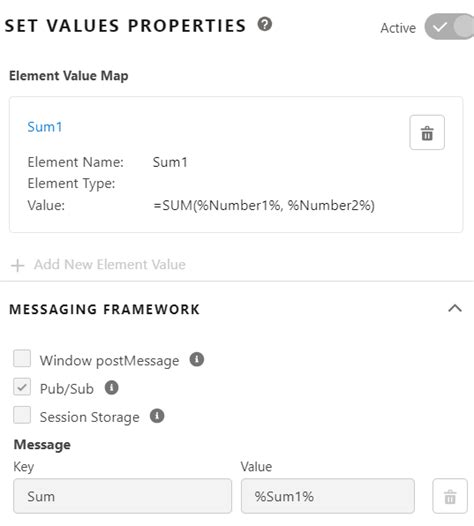Click the Element Name value Sum1
Image resolution: width=474 pixels, height=526 pixels.
[x=170, y=162]
